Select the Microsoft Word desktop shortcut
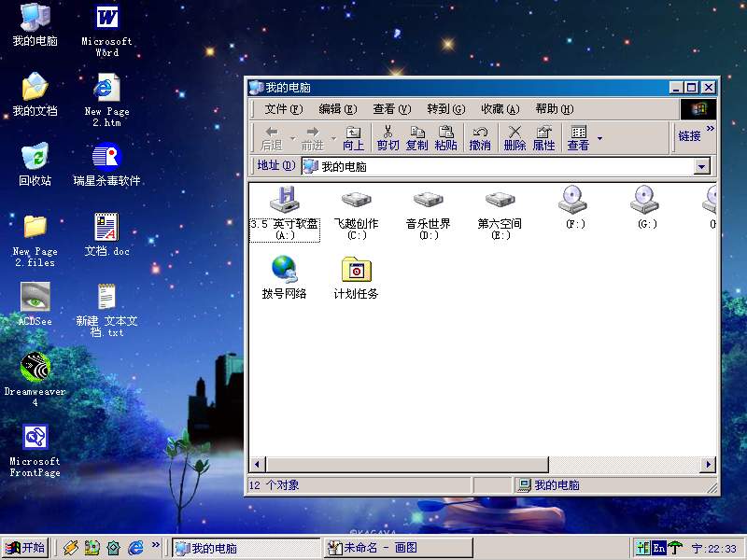 106,31
